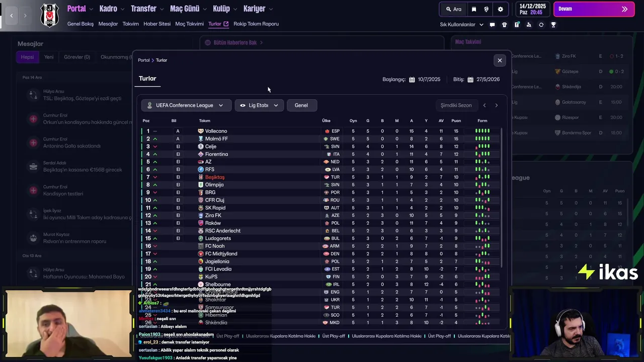Open the bookmarks flag icon
This screenshot has width=644, height=362.
474,9
